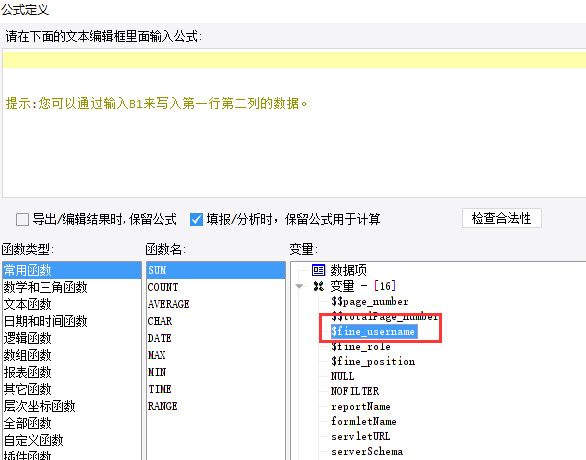The height and width of the screenshot is (460, 586).
Task: Click into the formula text editing box
Action: (x=294, y=123)
